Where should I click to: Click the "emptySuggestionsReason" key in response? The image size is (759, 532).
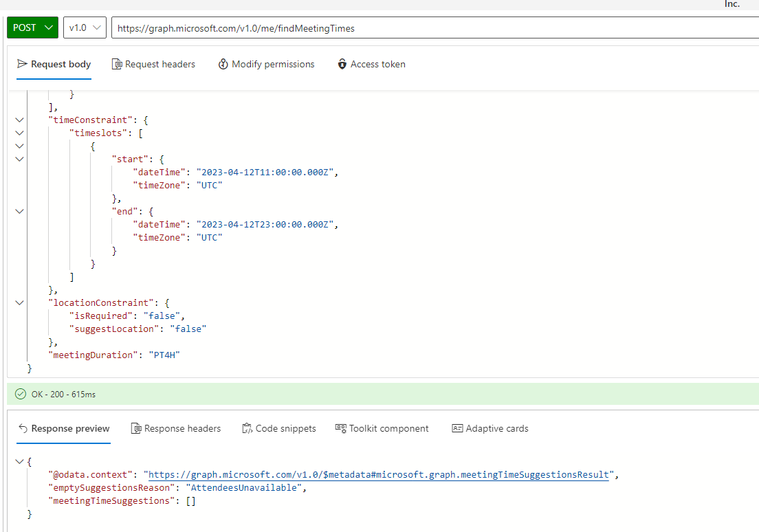(111, 488)
